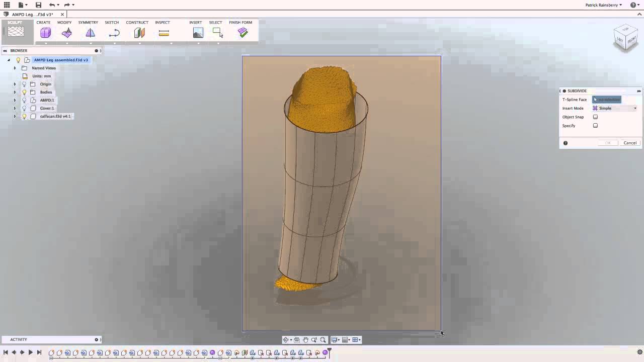The image size is (644, 362).
Task: Select the Pan hand tool
Action: [305, 340]
